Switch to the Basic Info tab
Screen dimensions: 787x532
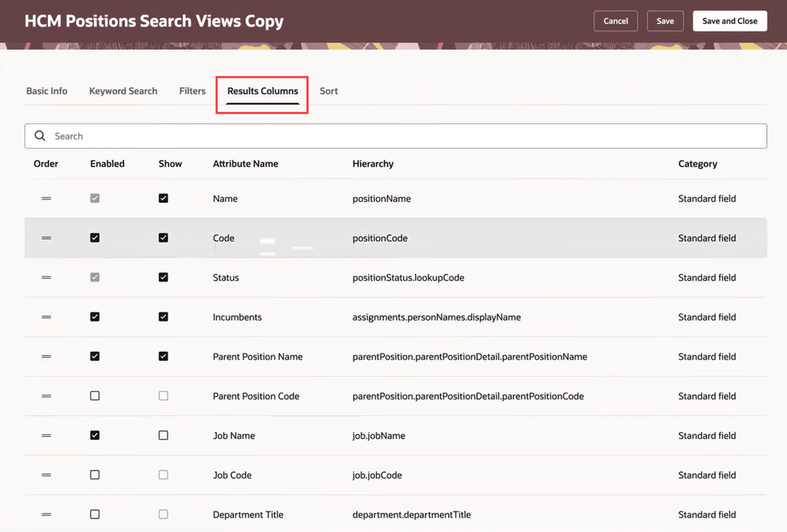tap(47, 91)
